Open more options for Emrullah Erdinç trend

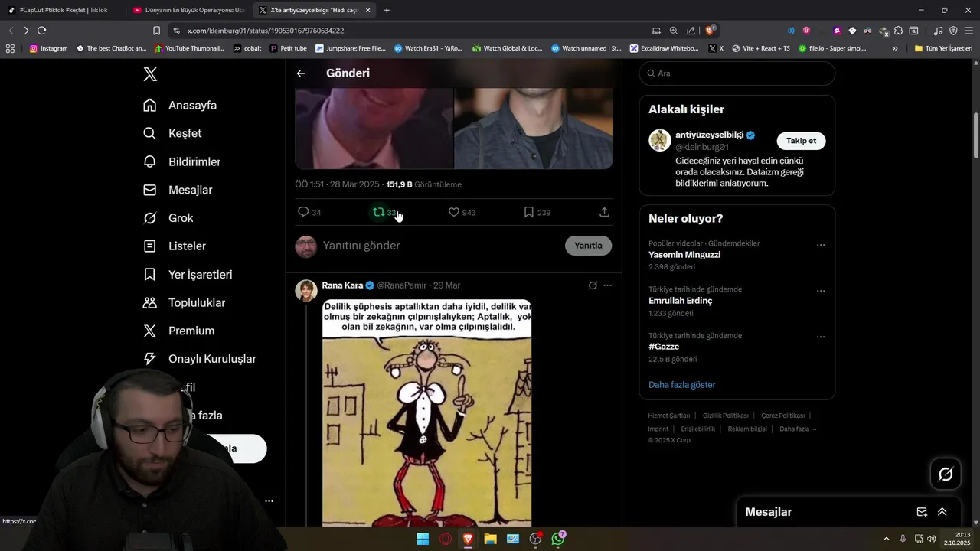(821, 291)
